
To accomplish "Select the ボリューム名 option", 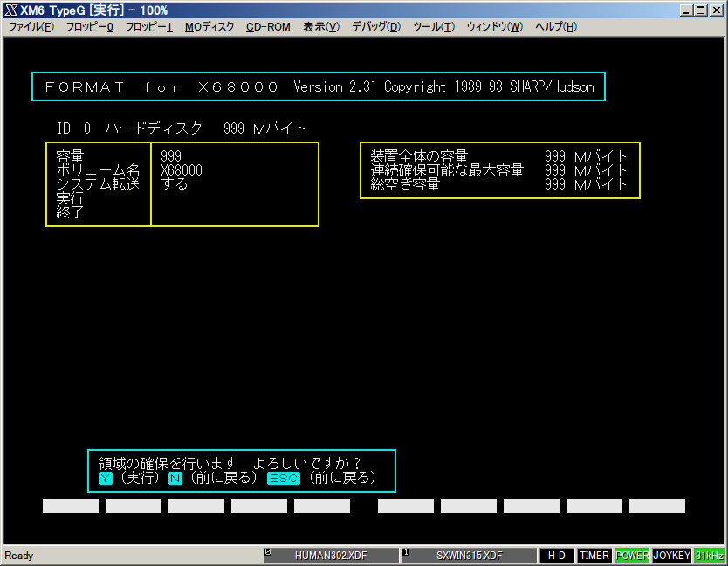I will point(98,170).
